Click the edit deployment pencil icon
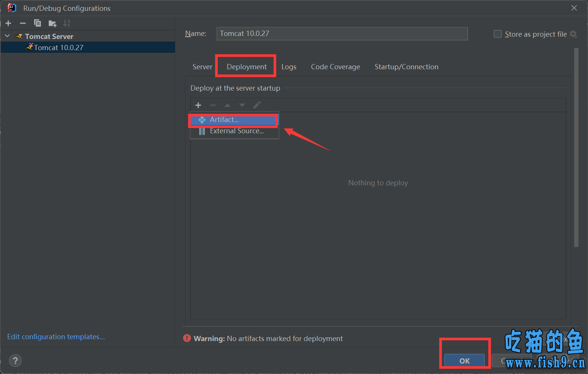Viewport: 588px width, 374px height. point(257,105)
